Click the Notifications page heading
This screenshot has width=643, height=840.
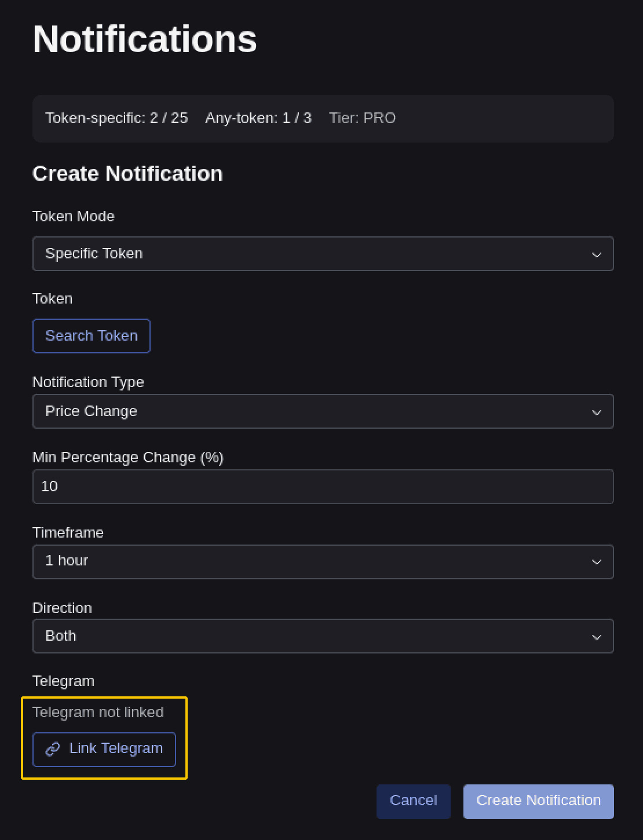145,39
